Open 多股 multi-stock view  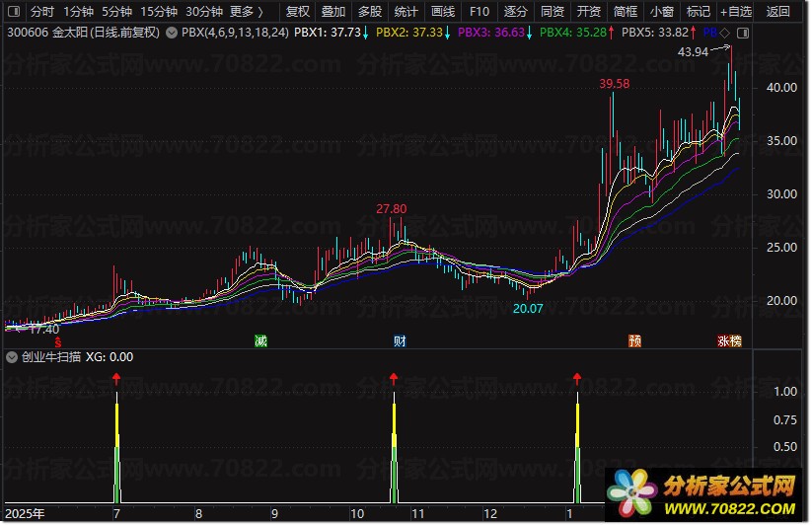pos(370,12)
